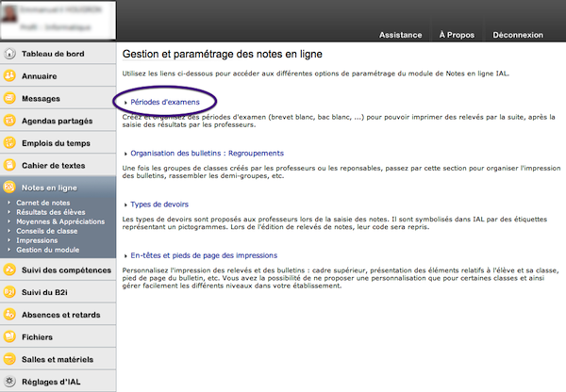Viewport: 566px width, 392px height.
Task: Collapse the Notes en ligne section
Action: [48, 188]
